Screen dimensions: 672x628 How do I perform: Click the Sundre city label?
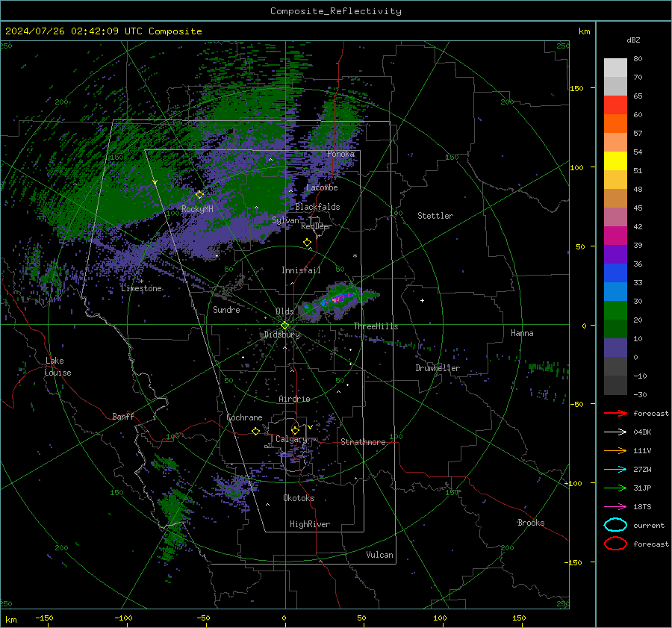tap(226, 310)
